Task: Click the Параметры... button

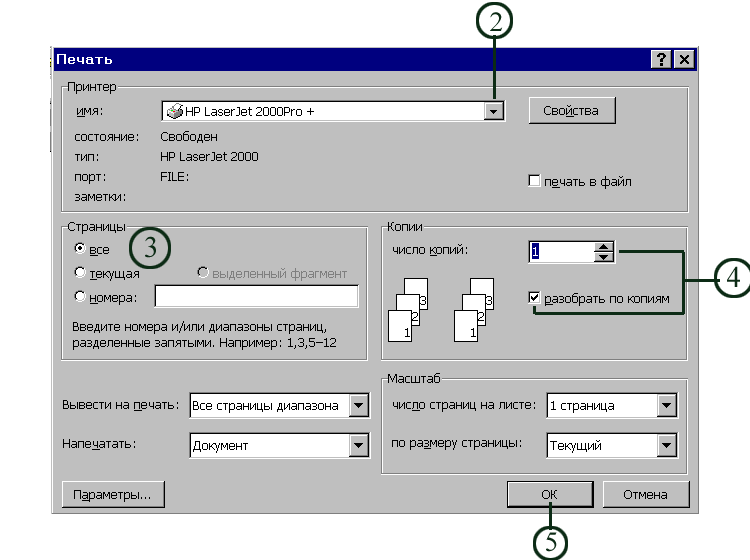Action: tap(113, 494)
